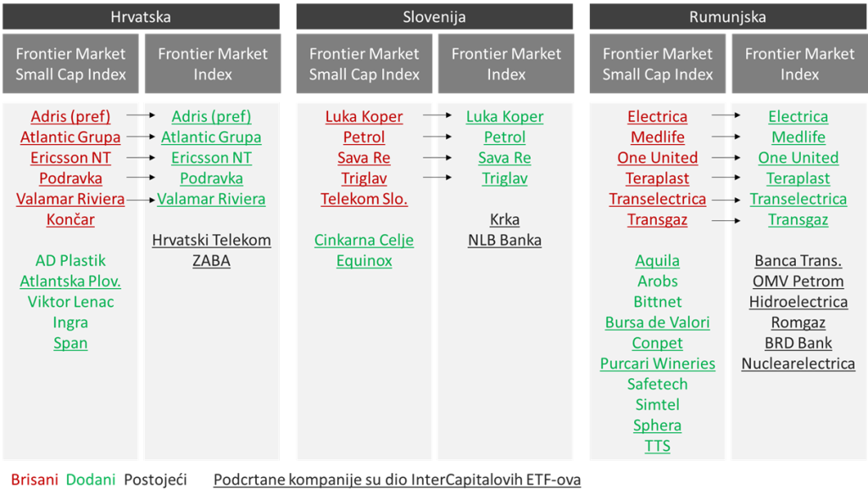
Task: Select the Slovenija header bar
Action: point(435,17)
